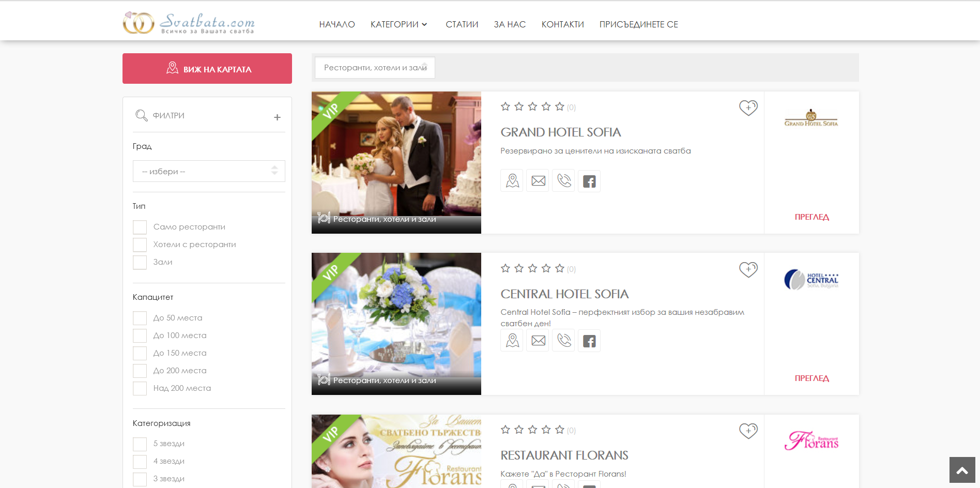The height and width of the screenshot is (488, 980).
Task: Click 'ВИЖ НА КАРТАТА' button
Action: pos(207,68)
